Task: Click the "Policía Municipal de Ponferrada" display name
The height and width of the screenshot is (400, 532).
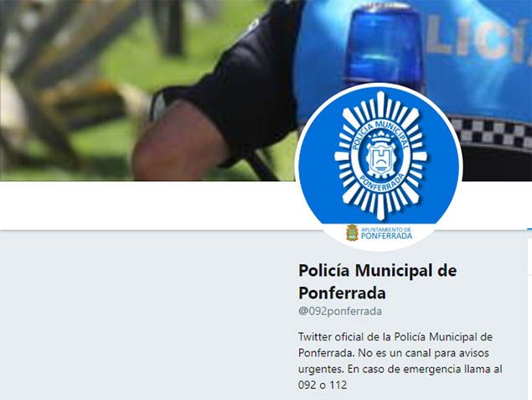Action: (377, 282)
